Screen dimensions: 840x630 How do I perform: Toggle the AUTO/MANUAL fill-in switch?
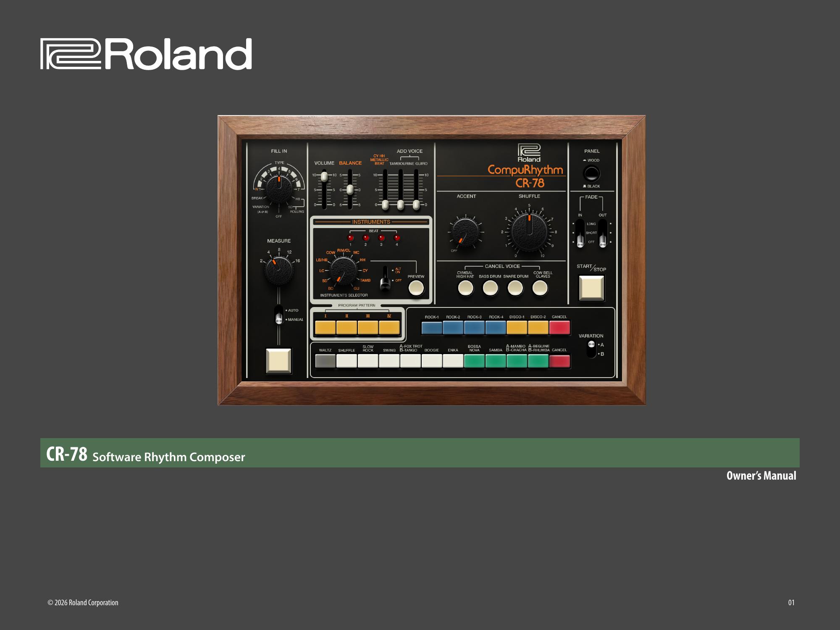click(279, 315)
